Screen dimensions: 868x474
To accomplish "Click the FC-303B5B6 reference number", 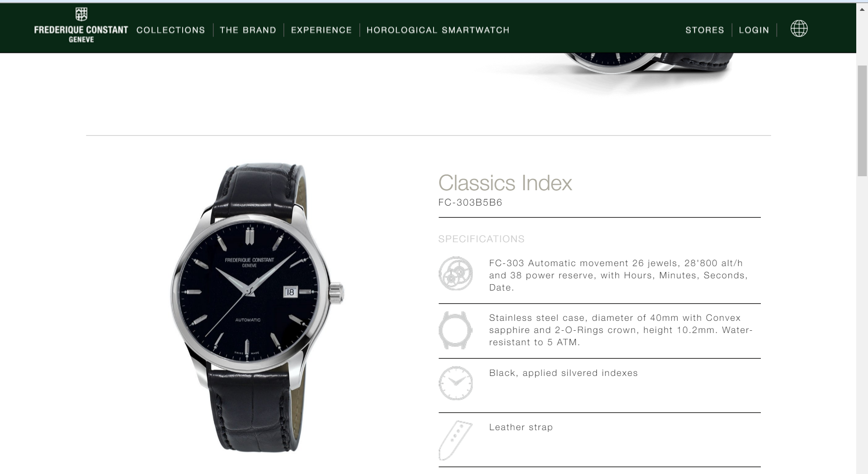I will click(x=470, y=202).
